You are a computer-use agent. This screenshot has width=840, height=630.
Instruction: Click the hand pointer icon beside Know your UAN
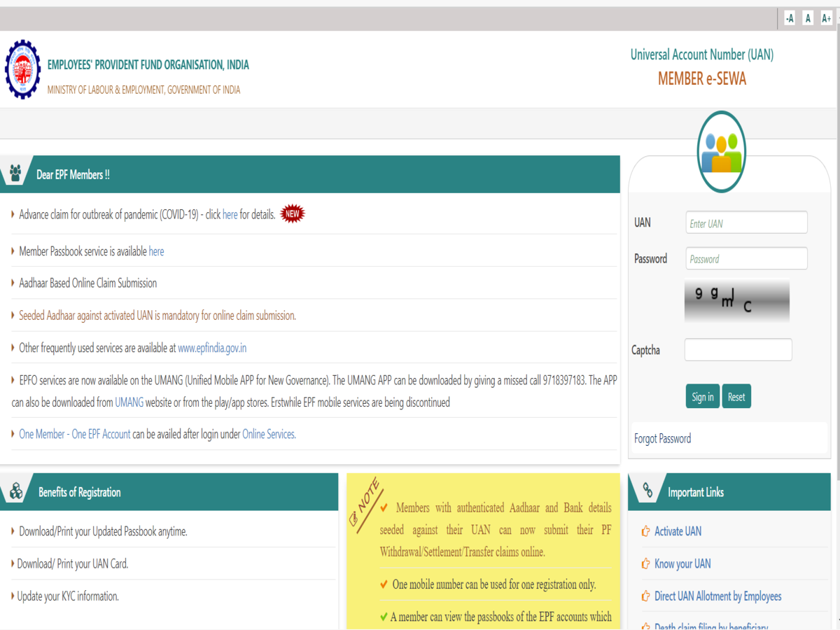point(646,563)
